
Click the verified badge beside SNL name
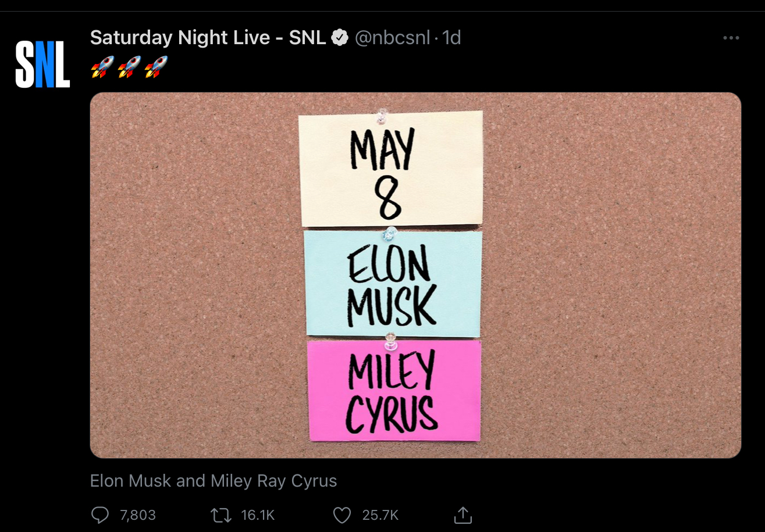coord(340,38)
